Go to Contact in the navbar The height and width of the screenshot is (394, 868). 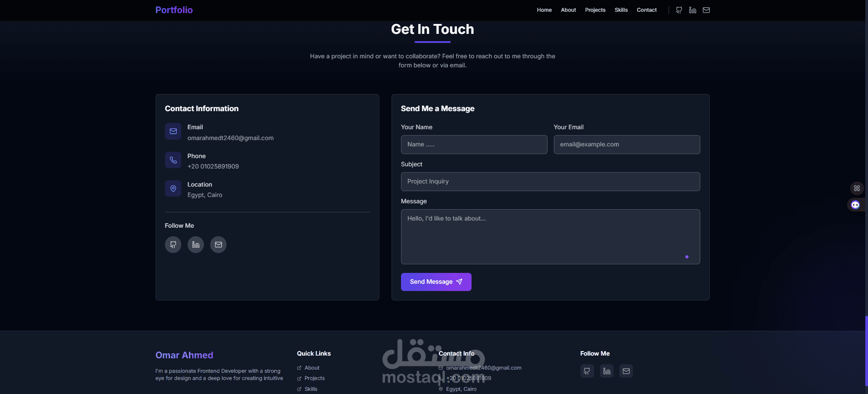point(646,10)
